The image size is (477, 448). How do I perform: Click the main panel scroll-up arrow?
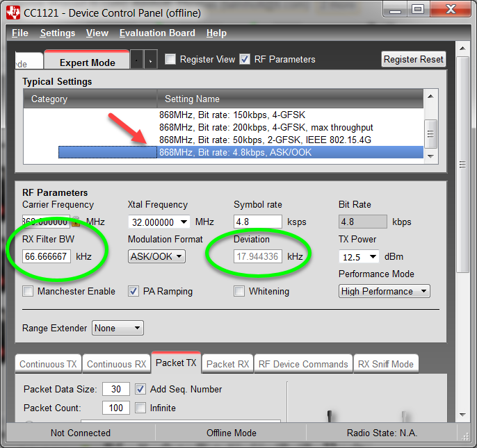click(x=462, y=49)
